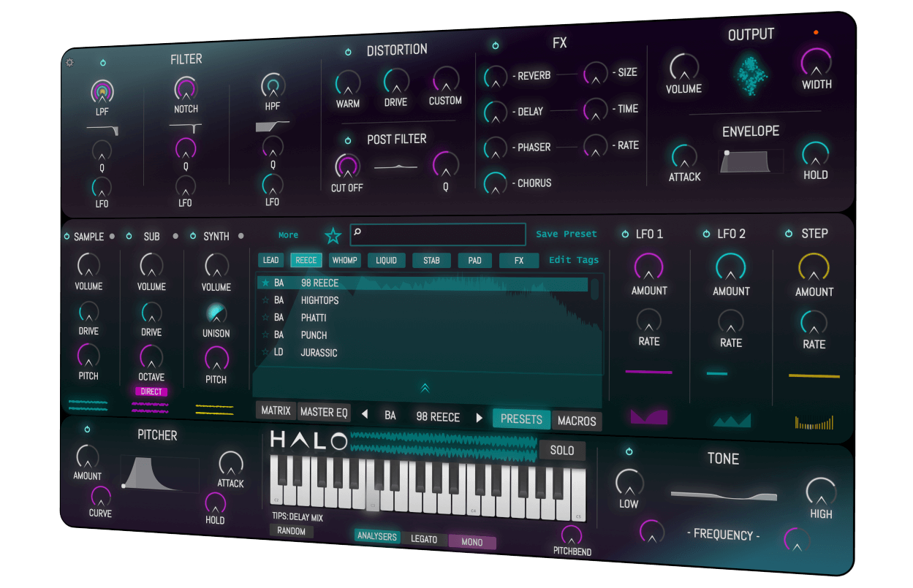Open the More options next to SYNTH
913x588 pixels.
tap(288, 235)
